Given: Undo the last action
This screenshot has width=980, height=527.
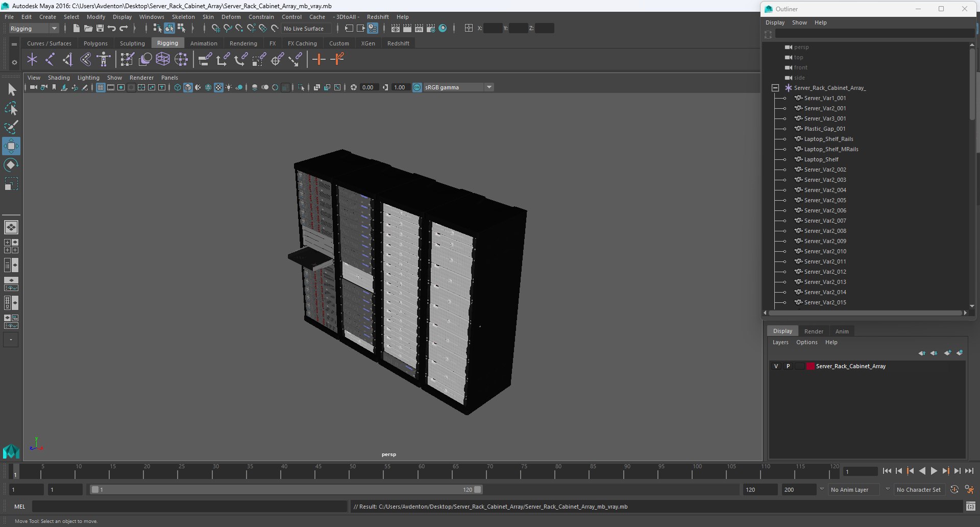Looking at the screenshot, I should (112, 29).
